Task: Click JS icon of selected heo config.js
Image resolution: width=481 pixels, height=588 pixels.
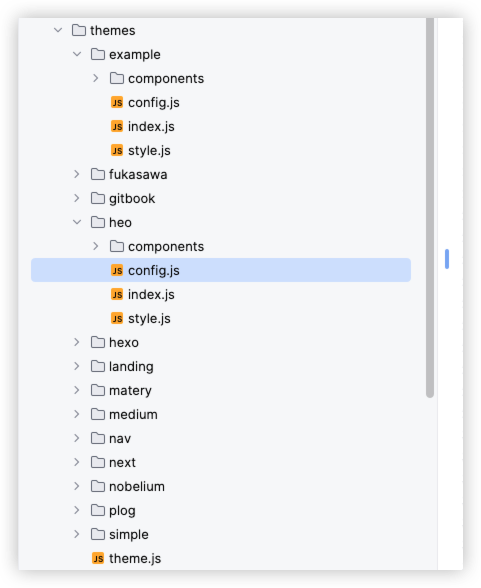Action: click(x=117, y=270)
